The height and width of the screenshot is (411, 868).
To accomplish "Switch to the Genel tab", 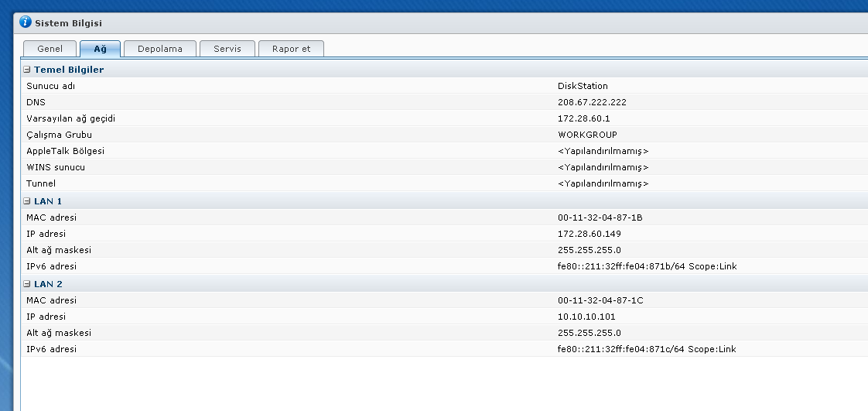I will click(x=50, y=49).
